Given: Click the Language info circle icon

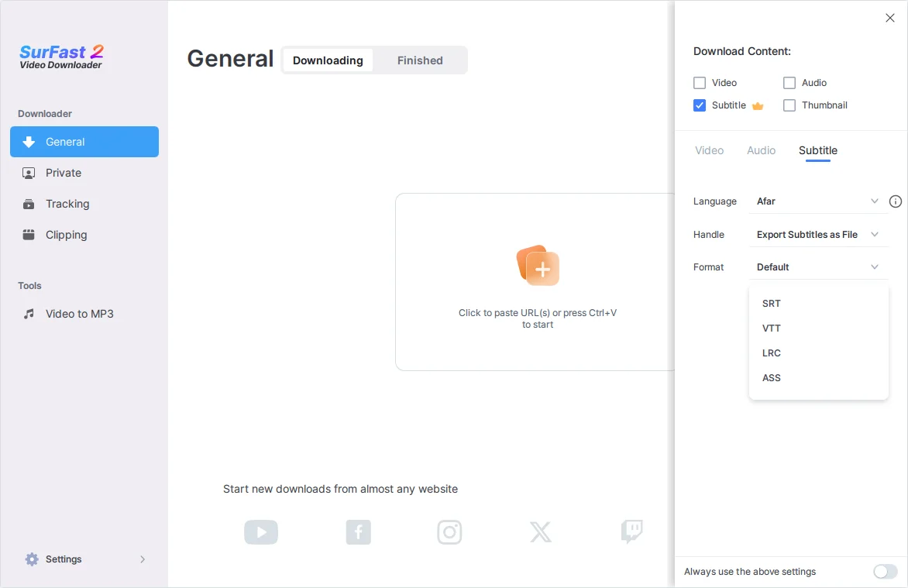Looking at the screenshot, I should pyautogui.click(x=896, y=201).
